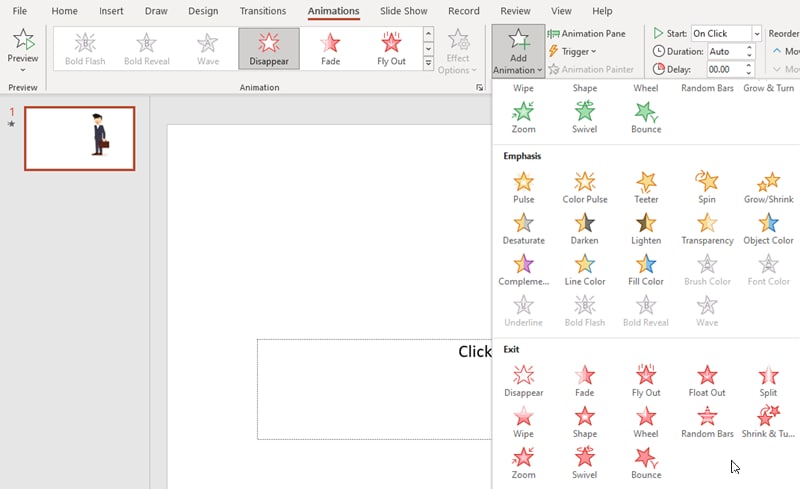Image resolution: width=800 pixels, height=489 pixels.
Task: Open the Slide Show tab
Action: (406, 11)
